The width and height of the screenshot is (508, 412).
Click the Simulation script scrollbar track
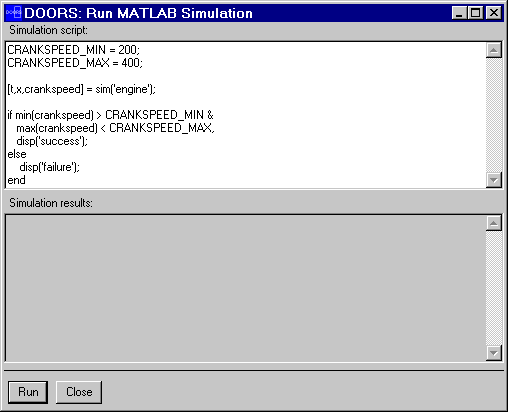[494, 115]
